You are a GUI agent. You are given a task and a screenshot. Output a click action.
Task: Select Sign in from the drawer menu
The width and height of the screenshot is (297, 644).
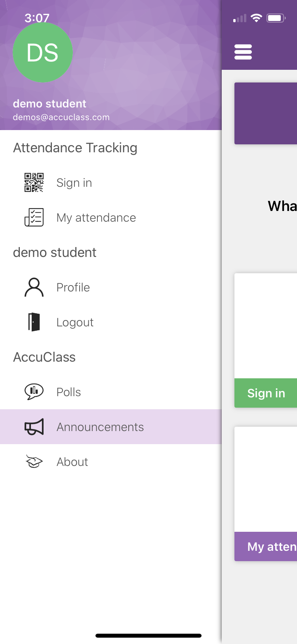coord(74,183)
